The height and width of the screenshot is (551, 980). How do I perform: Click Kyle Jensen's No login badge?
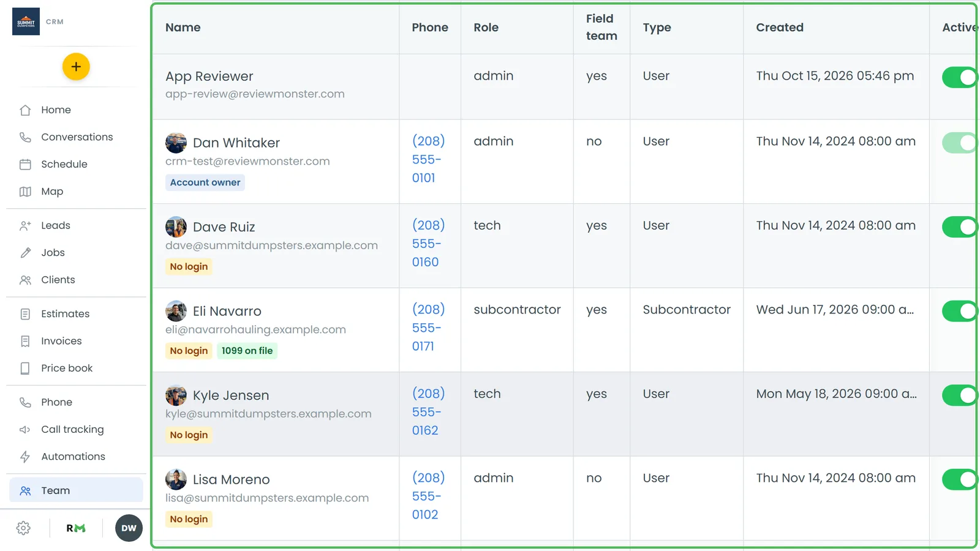pyautogui.click(x=189, y=435)
